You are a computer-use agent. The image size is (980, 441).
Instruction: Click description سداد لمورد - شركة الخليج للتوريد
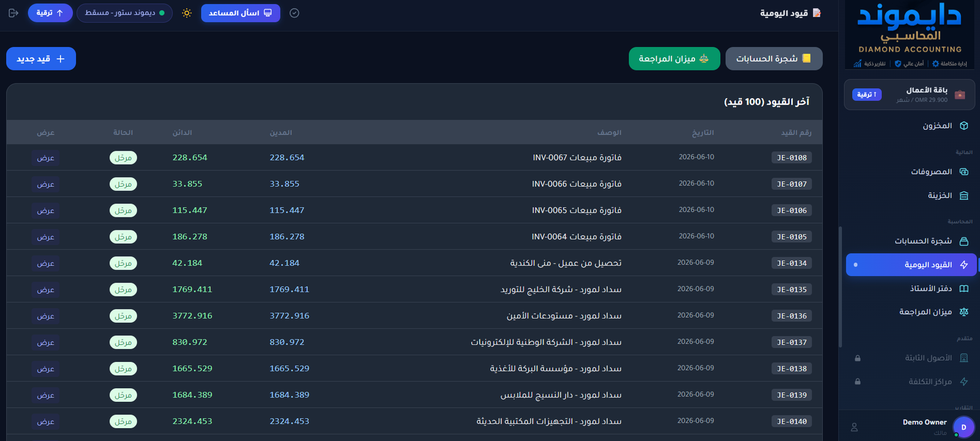[561, 289]
